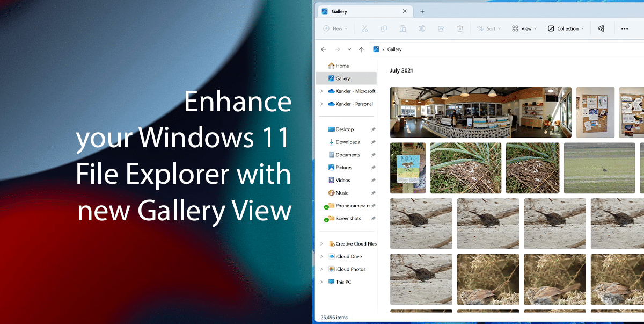Open the See more ellipsis menu
644x324 pixels.
(x=624, y=28)
